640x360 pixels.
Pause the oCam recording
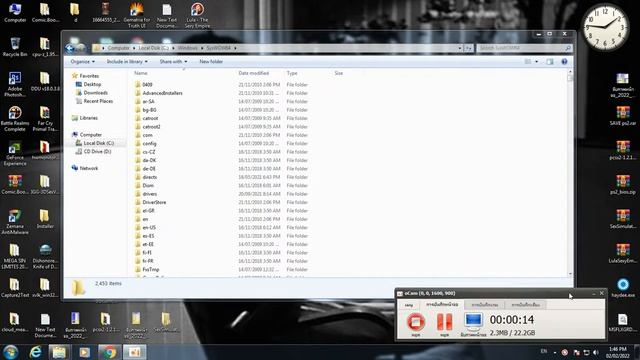pos(444,323)
